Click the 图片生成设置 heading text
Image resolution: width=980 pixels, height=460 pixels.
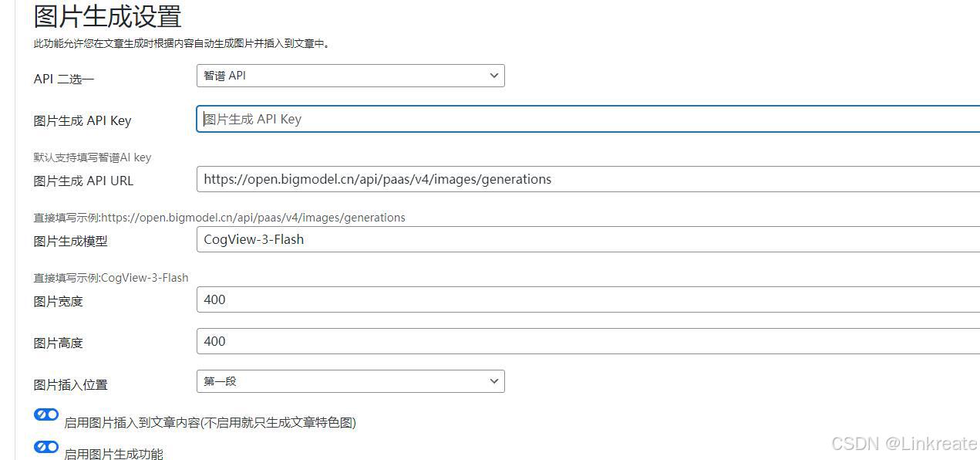tap(108, 17)
